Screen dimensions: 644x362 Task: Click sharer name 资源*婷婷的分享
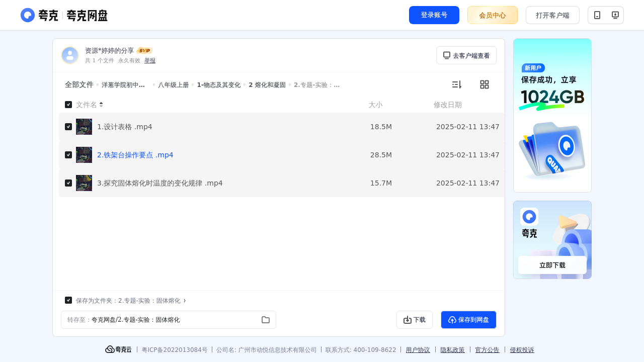tap(110, 51)
